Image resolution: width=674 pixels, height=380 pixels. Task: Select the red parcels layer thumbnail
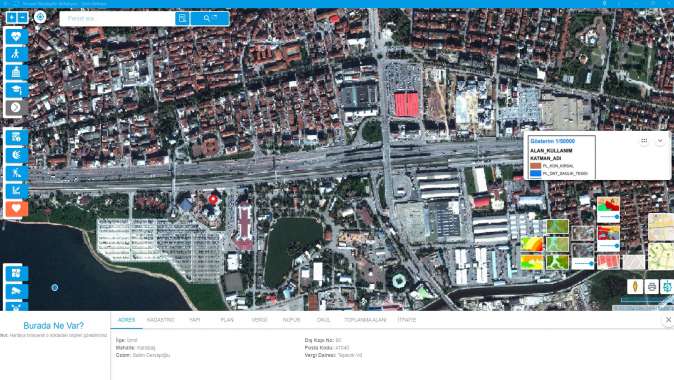coord(608,262)
